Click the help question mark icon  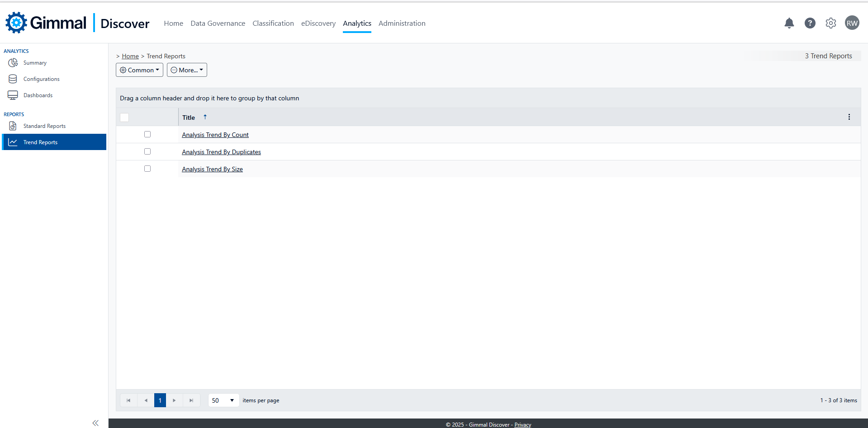tap(810, 23)
